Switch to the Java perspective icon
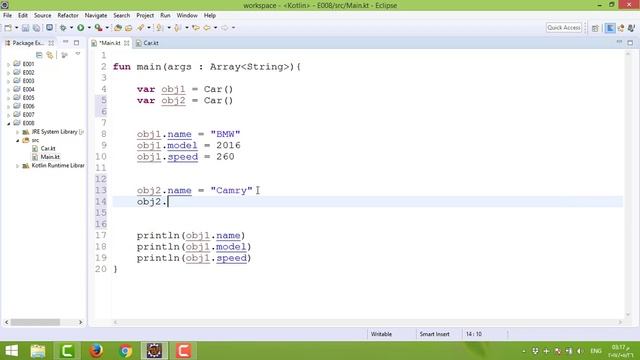The image size is (640, 360). coord(621,28)
